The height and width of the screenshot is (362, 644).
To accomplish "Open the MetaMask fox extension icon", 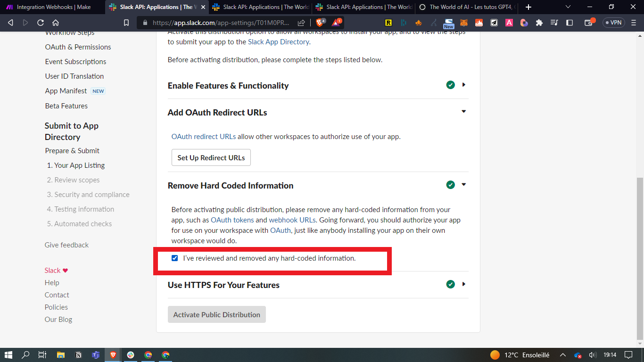I will [464, 23].
